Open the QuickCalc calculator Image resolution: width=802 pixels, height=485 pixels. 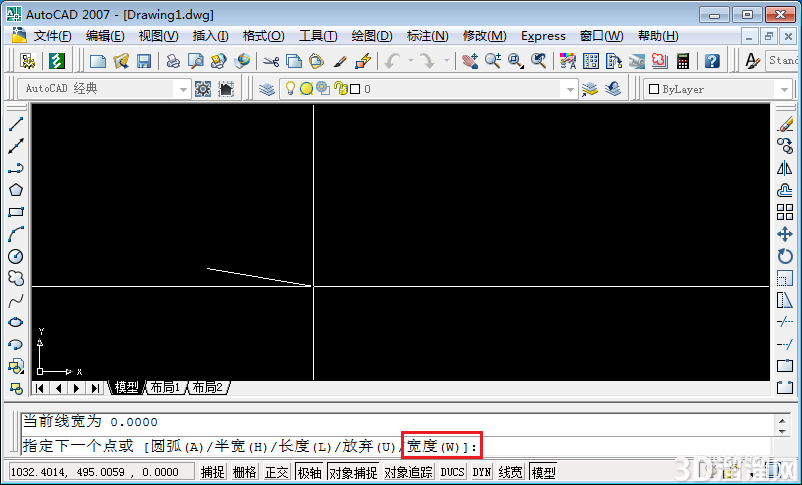(683, 61)
